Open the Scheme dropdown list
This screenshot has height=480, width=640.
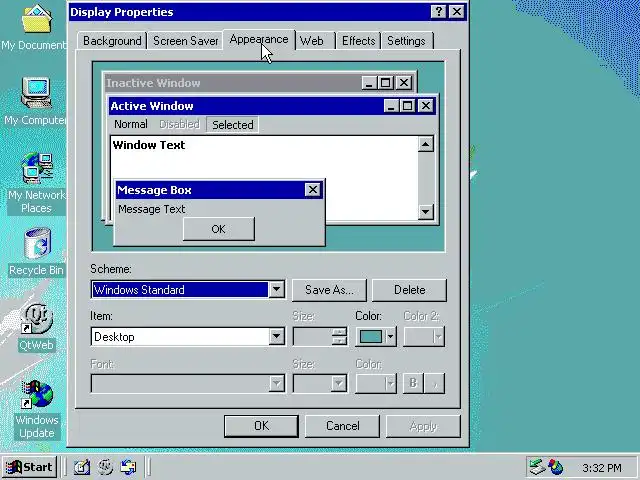(276, 290)
